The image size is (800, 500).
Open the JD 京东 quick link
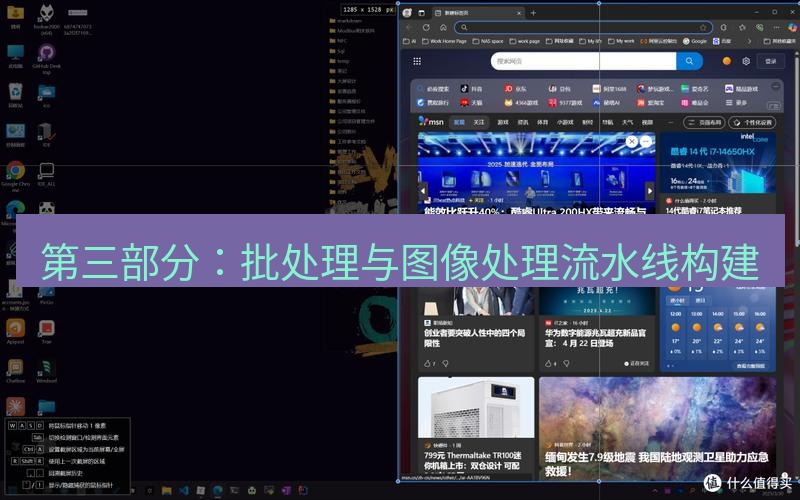(x=515, y=89)
